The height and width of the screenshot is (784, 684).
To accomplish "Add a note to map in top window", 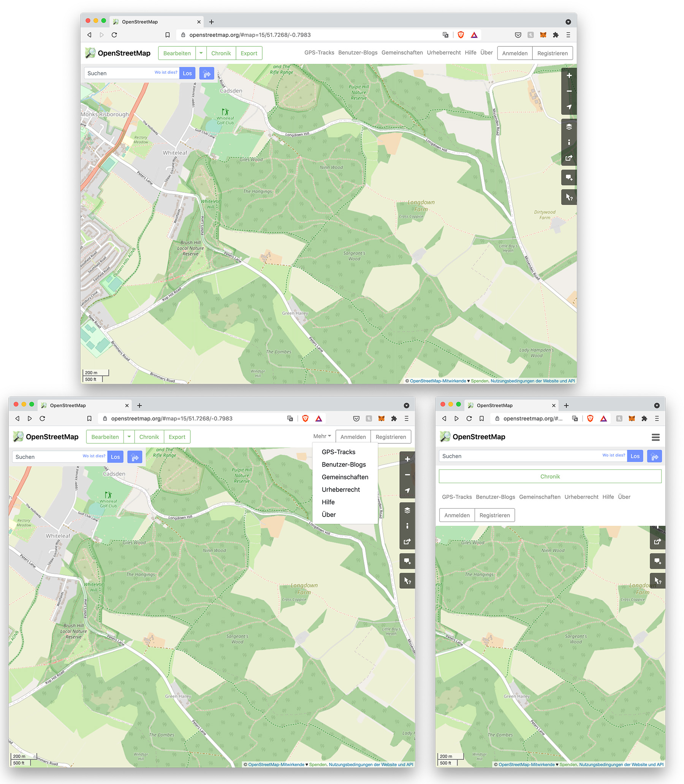I will (x=569, y=178).
